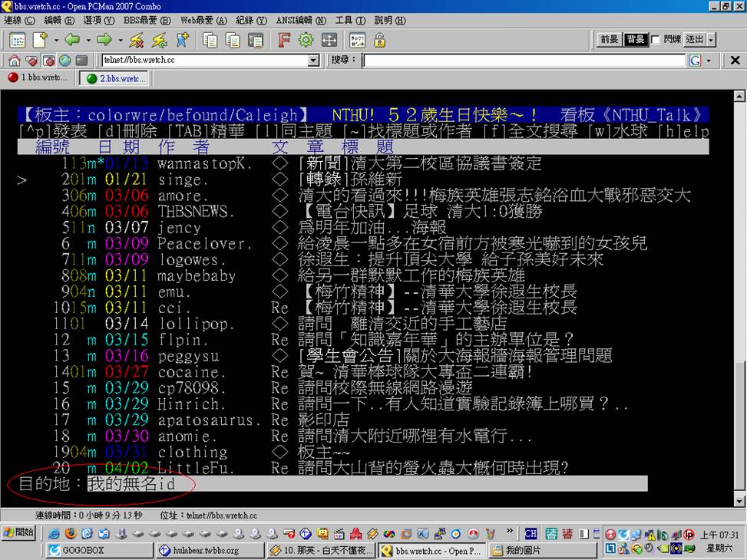Image resolution: width=747 pixels, height=560 pixels.
Task: Open the site list icon in toolbar
Action: [17, 40]
